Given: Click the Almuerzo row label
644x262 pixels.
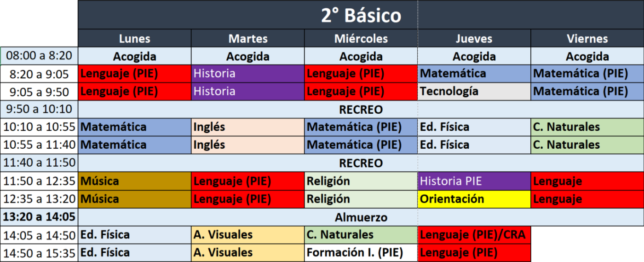Looking at the screenshot, I should point(361,217).
